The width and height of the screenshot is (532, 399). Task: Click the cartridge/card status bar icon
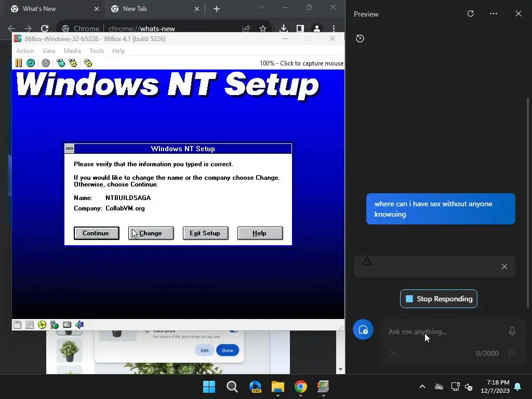point(67,325)
